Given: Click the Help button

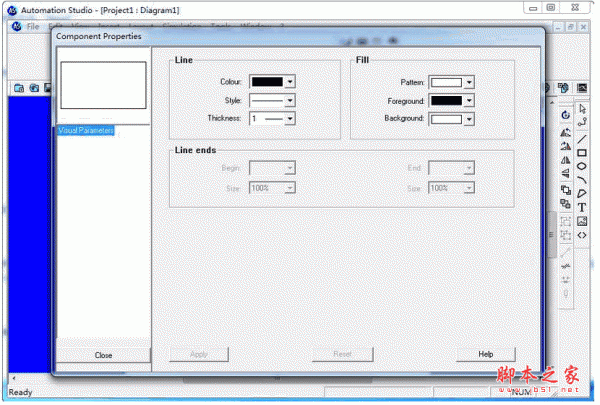Looking at the screenshot, I should [x=486, y=354].
